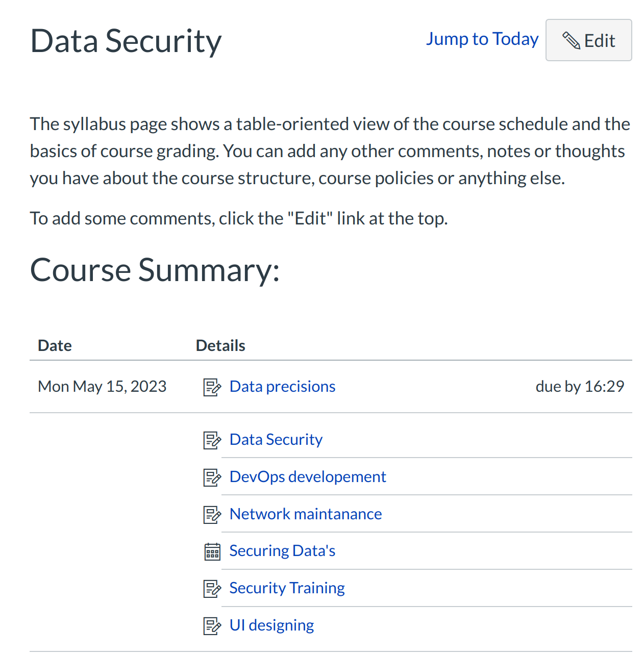Image resolution: width=644 pixels, height=655 pixels.
Task: Click the assignment icon beside UI designing
Action: click(212, 626)
